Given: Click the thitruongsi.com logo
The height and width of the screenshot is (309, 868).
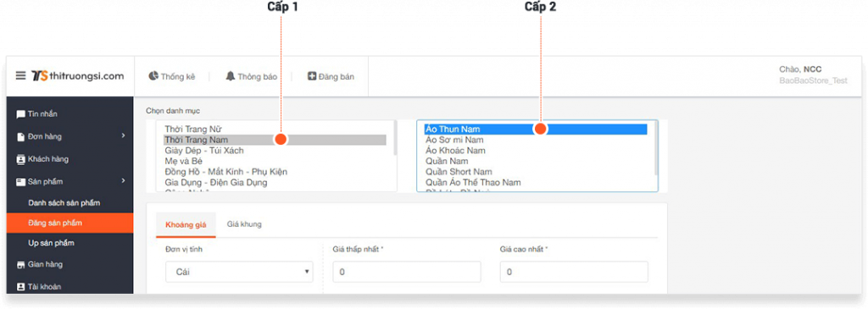Looking at the screenshot, I should (x=77, y=75).
